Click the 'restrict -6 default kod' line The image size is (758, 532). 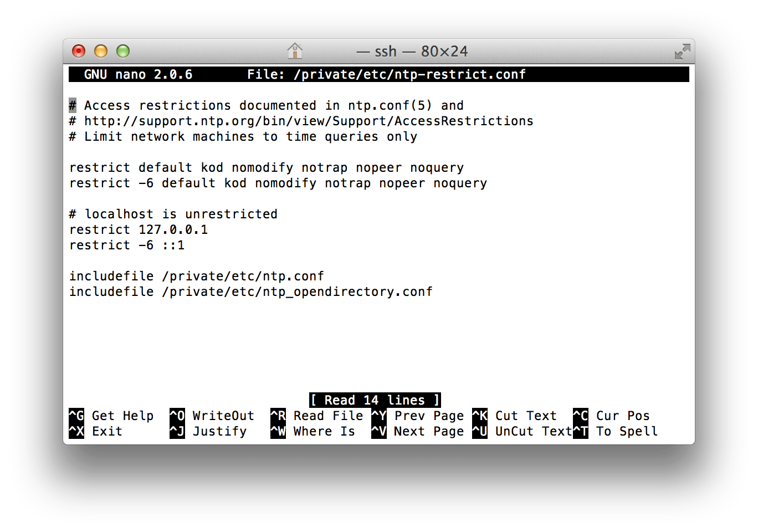point(278,183)
